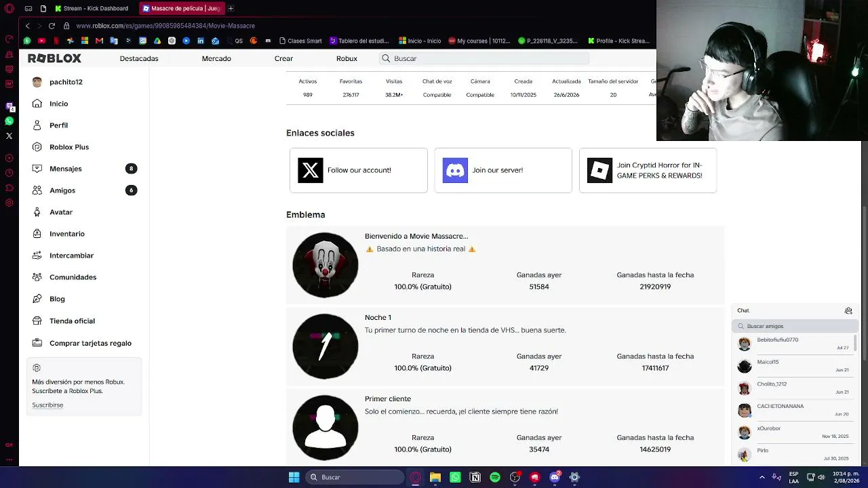This screenshot has width=868, height=488.
Task: Click the Comunidades group icon
Action: pos(37,277)
